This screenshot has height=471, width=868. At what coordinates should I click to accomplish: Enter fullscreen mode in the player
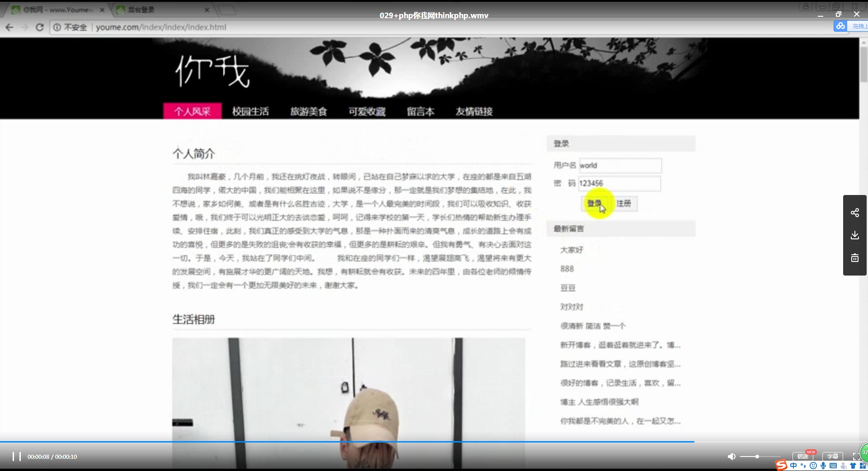click(856, 457)
